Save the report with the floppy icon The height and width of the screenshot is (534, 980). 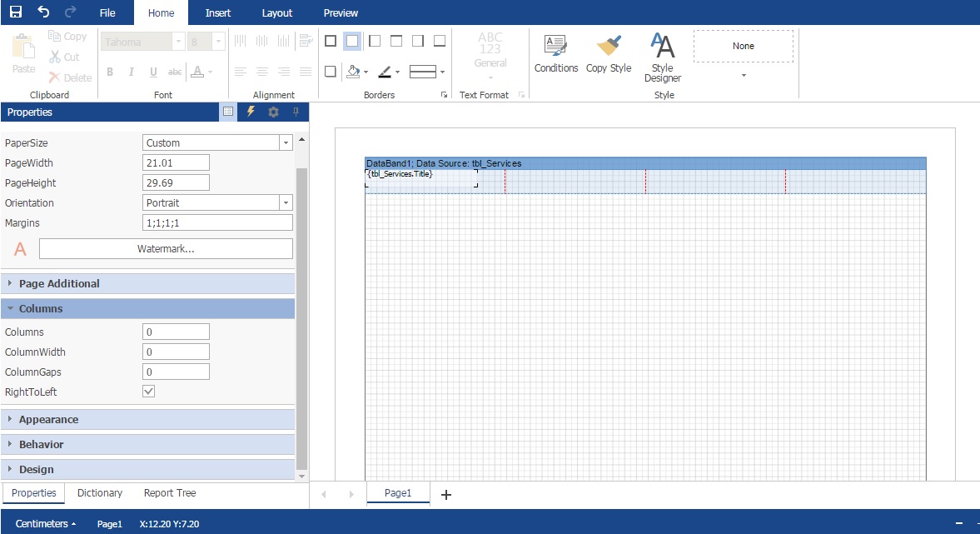coord(16,12)
